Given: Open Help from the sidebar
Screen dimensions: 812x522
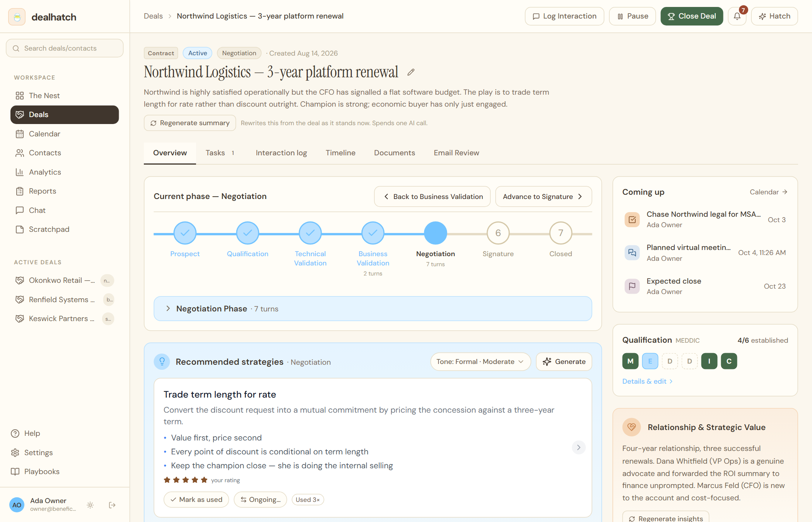Looking at the screenshot, I should pyautogui.click(x=65, y=434).
